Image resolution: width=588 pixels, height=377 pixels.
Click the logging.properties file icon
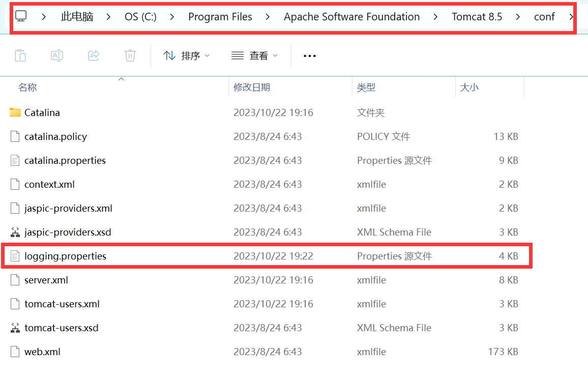click(x=15, y=256)
